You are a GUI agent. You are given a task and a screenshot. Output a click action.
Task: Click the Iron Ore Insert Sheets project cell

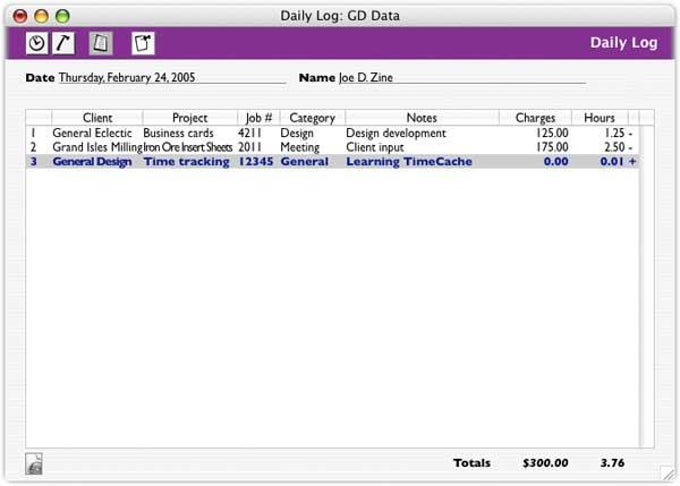(x=188, y=147)
